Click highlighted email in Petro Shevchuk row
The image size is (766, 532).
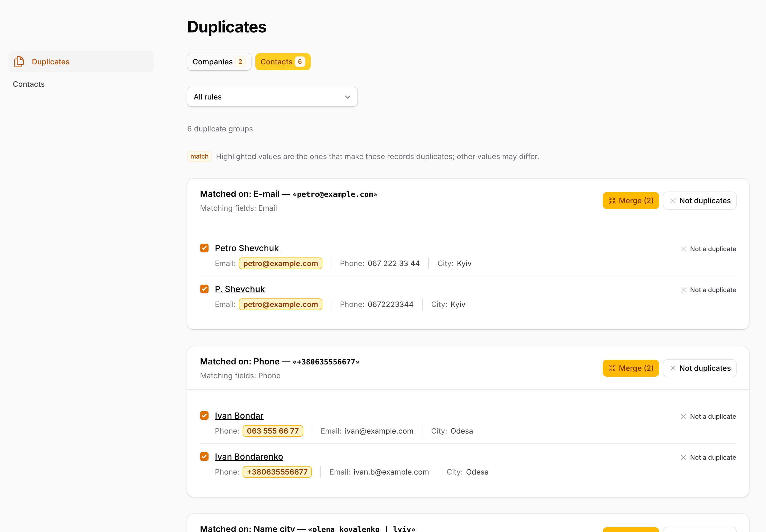click(280, 263)
